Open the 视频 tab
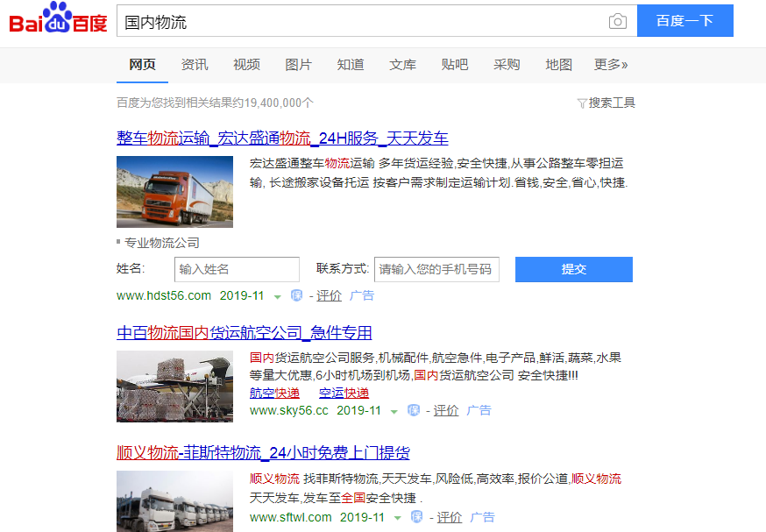The height and width of the screenshot is (532, 766). [x=246, y=65]
